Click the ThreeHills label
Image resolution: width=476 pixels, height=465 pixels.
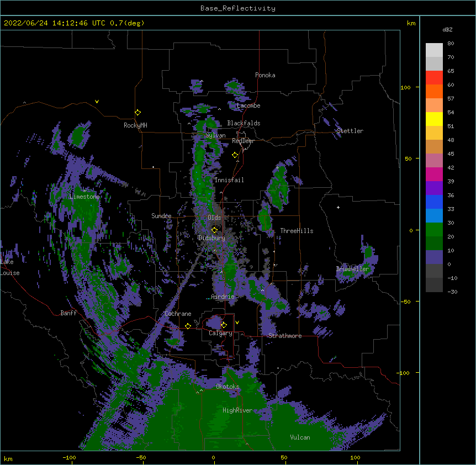[x=297, y=231]
